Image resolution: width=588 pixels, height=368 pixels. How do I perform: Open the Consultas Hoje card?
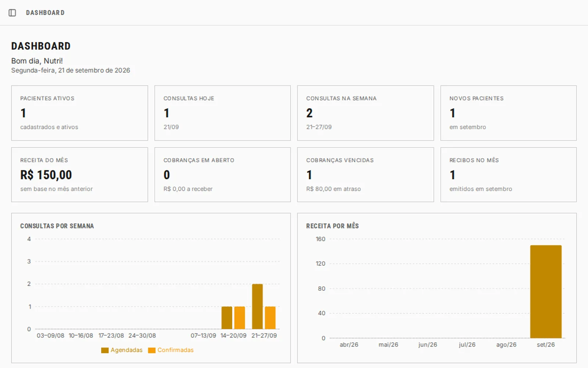point(222,113)
